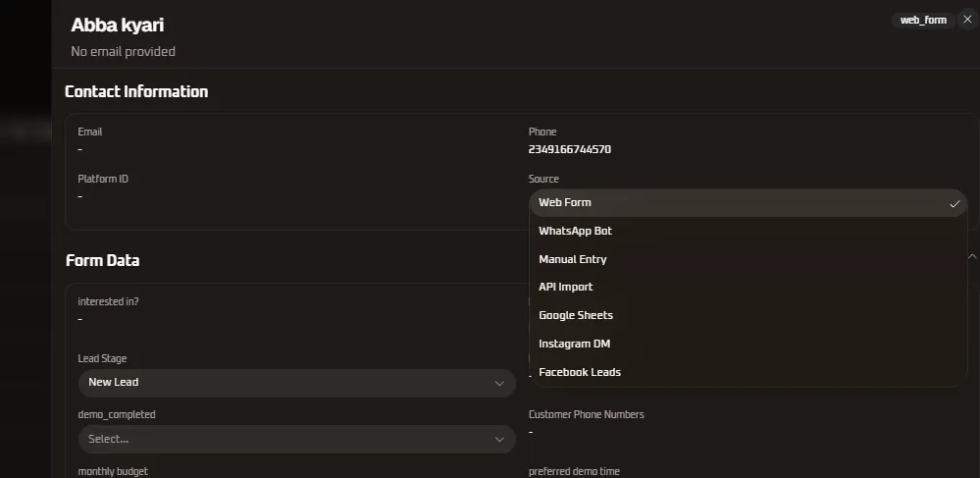
Task: Click the web_form tag badge
Action: (923, 20)
